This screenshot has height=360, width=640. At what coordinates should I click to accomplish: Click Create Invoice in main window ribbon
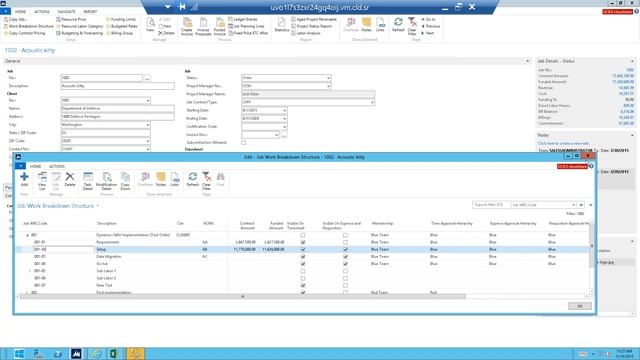pos(187,27)
